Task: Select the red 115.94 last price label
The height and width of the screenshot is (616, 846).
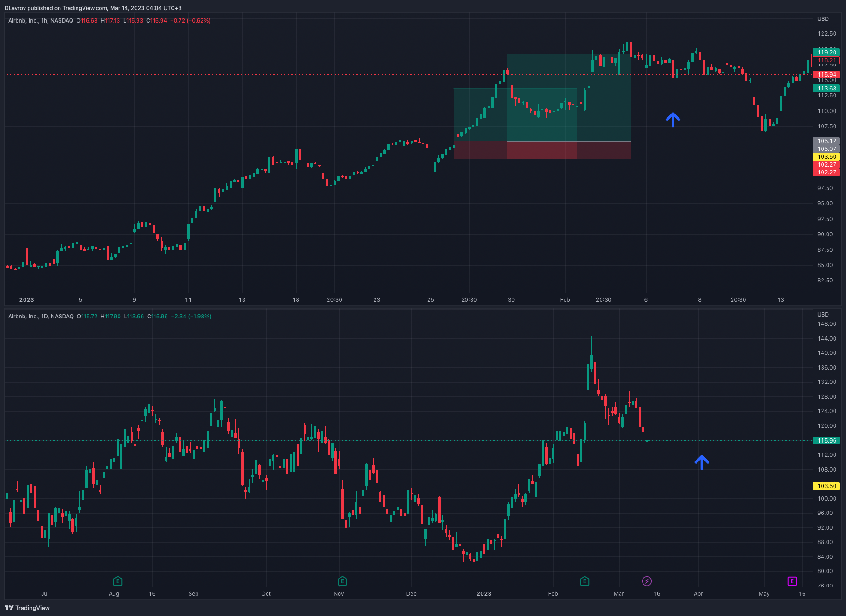Action: (826, 74)
